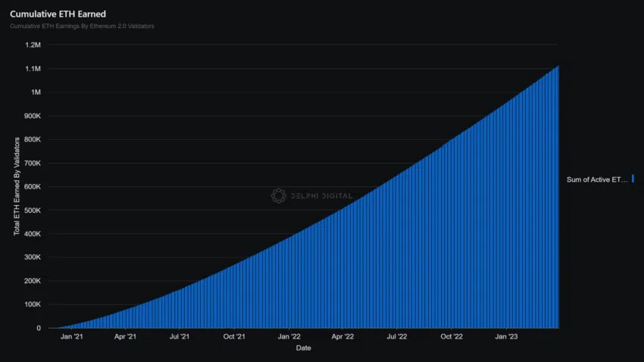Click the Delphi Digital logo icon
The height and width of the screenshot is (362, 644).
[x=278, y=196]
